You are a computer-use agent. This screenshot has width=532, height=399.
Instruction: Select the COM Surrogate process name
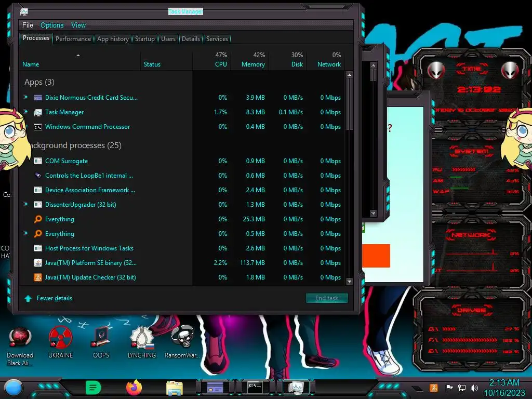(66, 161)
